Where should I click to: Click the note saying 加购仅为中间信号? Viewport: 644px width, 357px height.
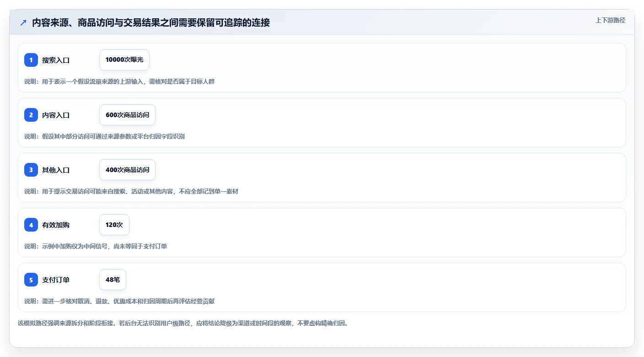click(96, 246)
